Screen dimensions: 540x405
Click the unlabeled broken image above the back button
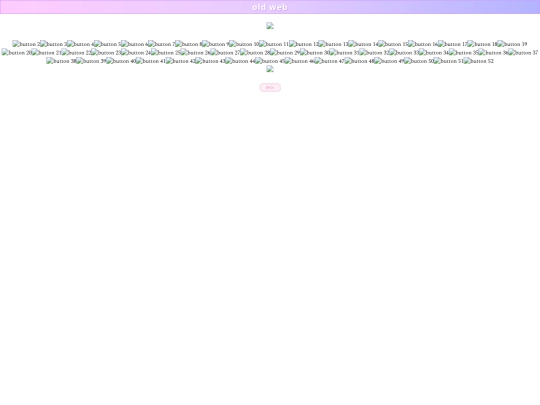click(270, 69)
